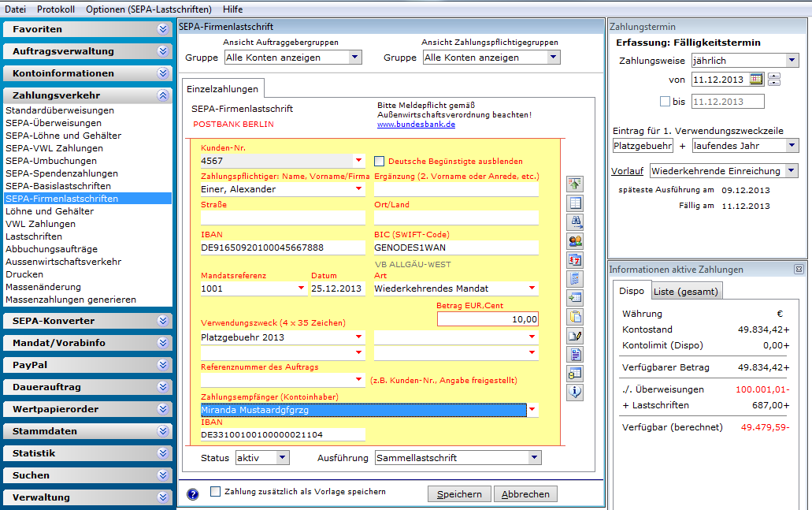Toggle Deutsche Begünstigte ausblenden checkbox
This screenshot has width=812, height=510.
click(x=379, y=161)
